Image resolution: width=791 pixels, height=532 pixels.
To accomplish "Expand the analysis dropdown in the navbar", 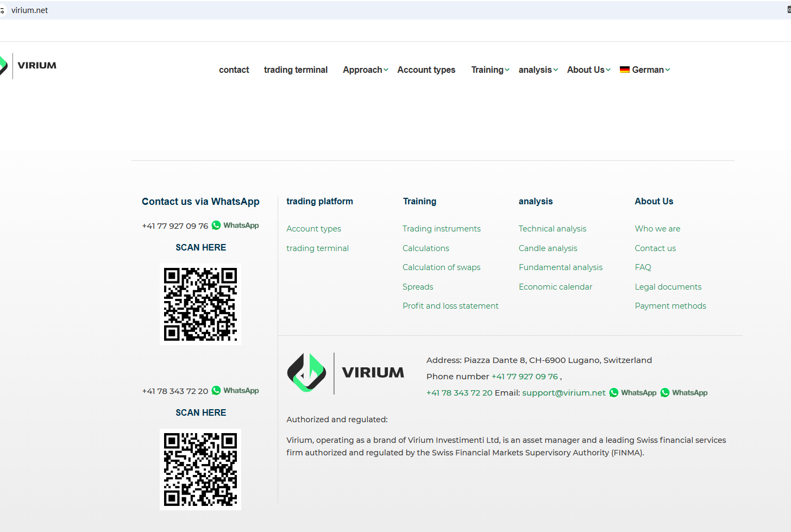I will point(538,70).
